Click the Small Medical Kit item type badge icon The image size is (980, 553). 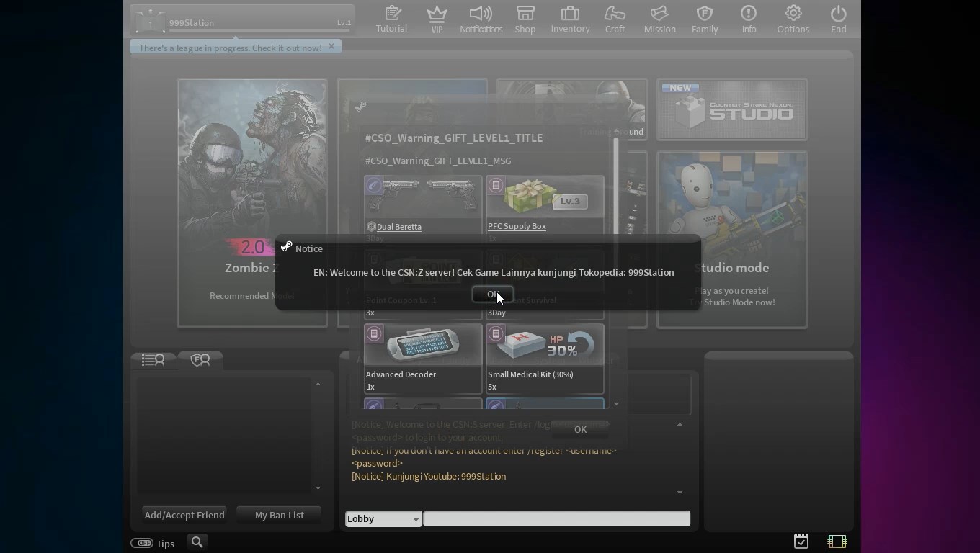tap(496, 333)
